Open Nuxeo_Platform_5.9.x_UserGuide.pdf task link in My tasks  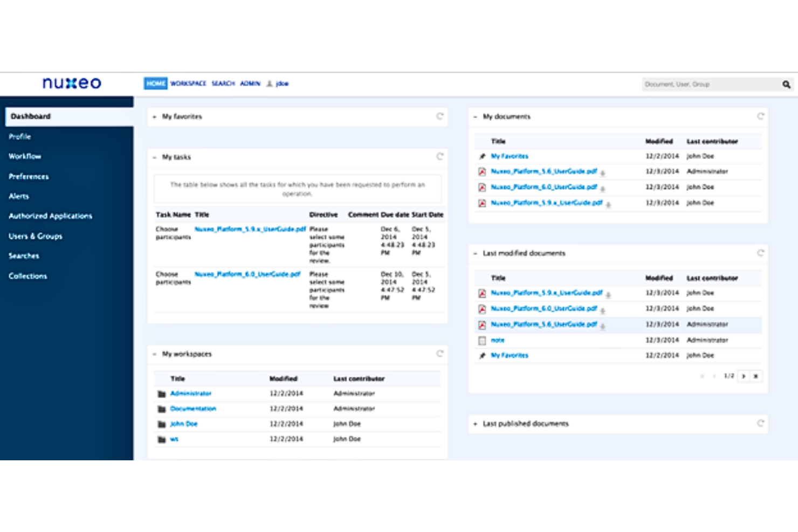tap(250, 229)
